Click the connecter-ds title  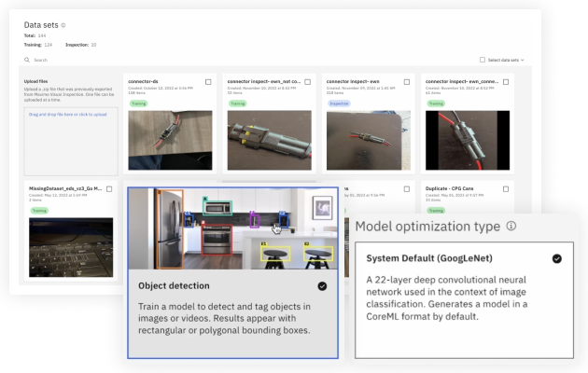click(x=143, y=81)
